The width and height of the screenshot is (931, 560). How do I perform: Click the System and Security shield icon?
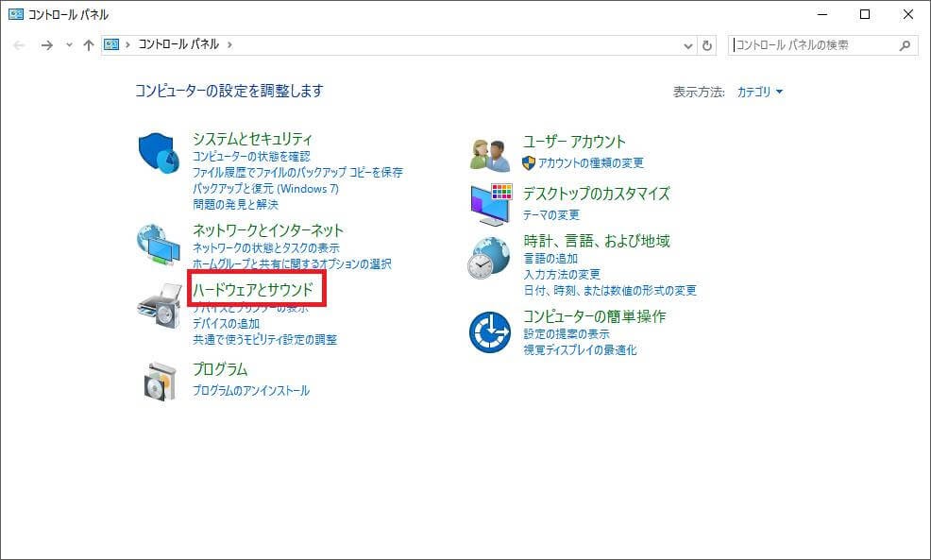point(159,153)
